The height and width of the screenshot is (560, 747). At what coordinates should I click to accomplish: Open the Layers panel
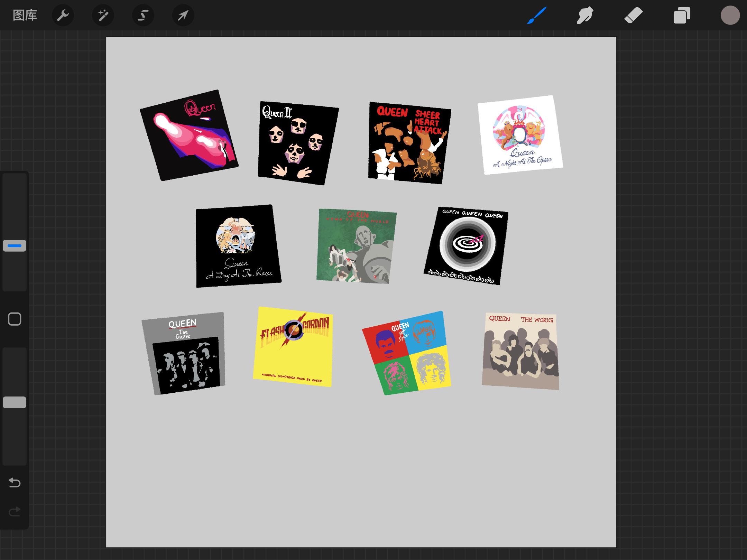click(x=682, y=15)
